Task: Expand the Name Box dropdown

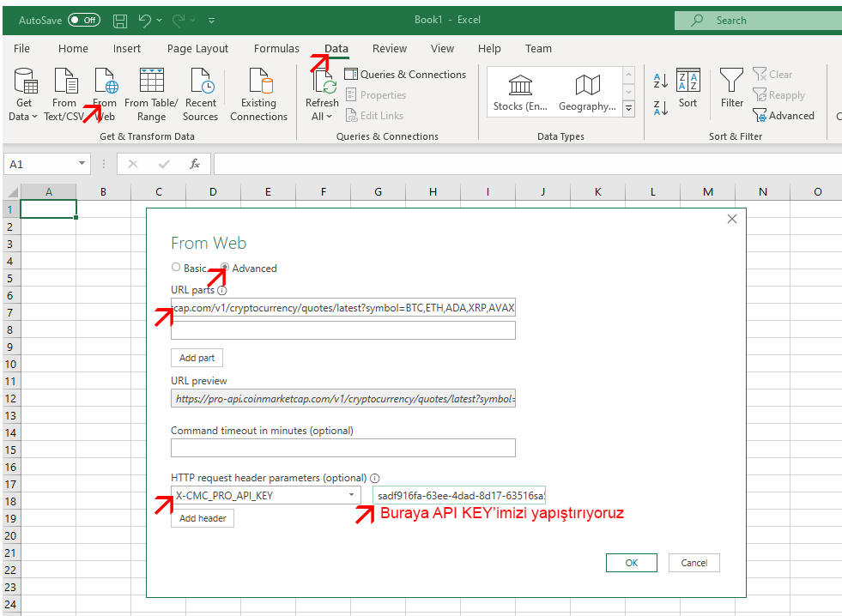Action: click(82, 163)
